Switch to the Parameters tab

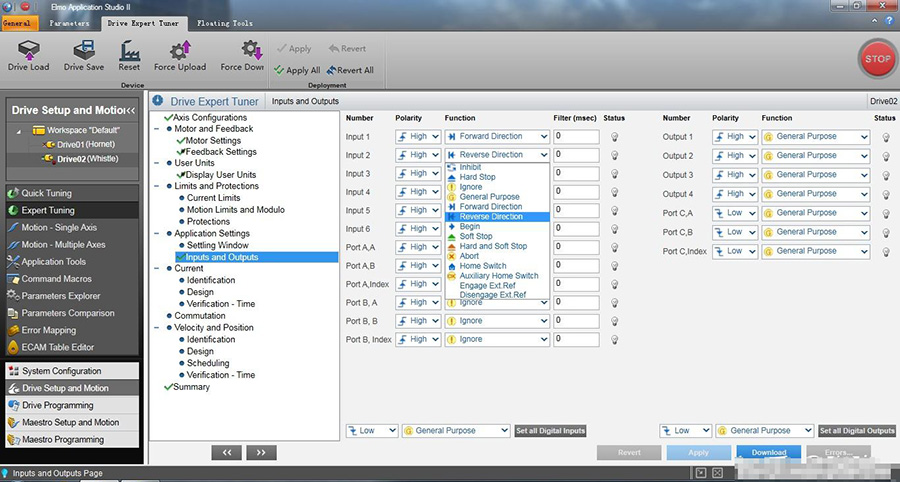pos(69,23)
